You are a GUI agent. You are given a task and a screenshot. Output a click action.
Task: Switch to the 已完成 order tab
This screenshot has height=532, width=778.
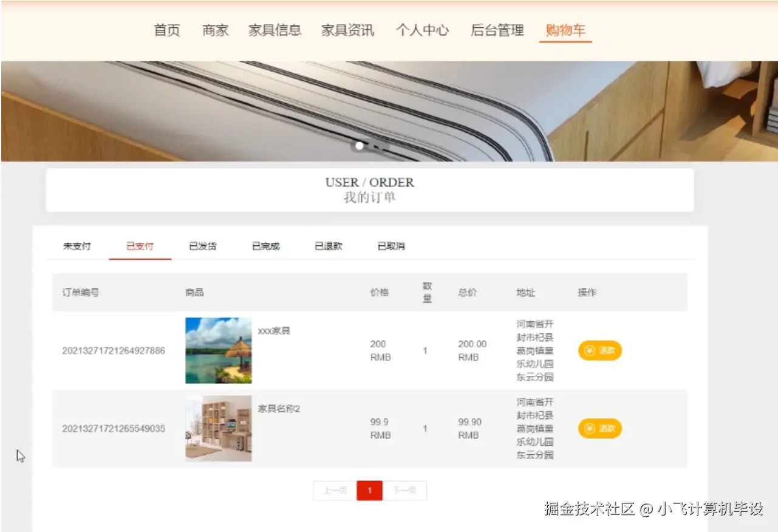[x=265, y=246]
